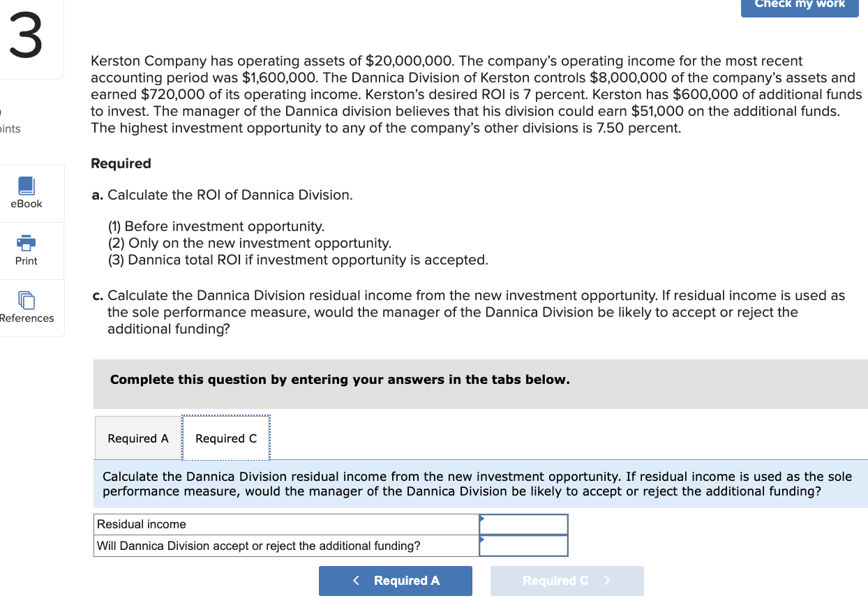This screenshot has width=868, height=603.
Task: Click the Print icon in the sidebar
Action: (x=26, y=250)
